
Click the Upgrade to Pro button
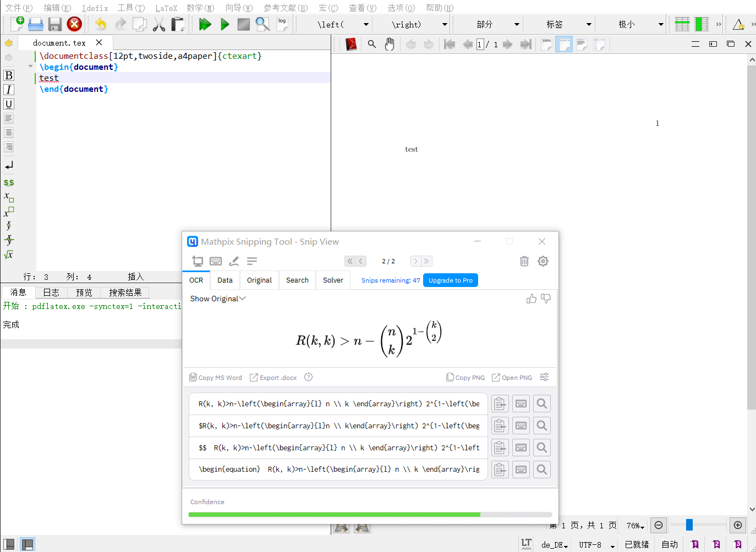coord(451,280)
